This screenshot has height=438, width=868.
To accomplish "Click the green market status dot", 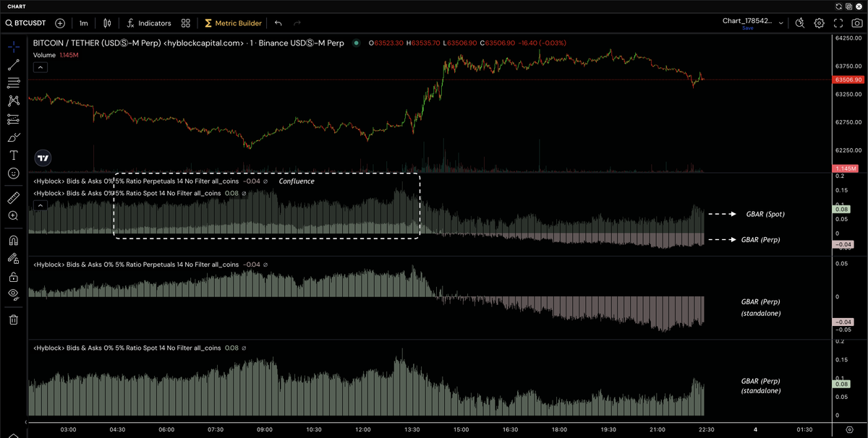I will (357, 43).
